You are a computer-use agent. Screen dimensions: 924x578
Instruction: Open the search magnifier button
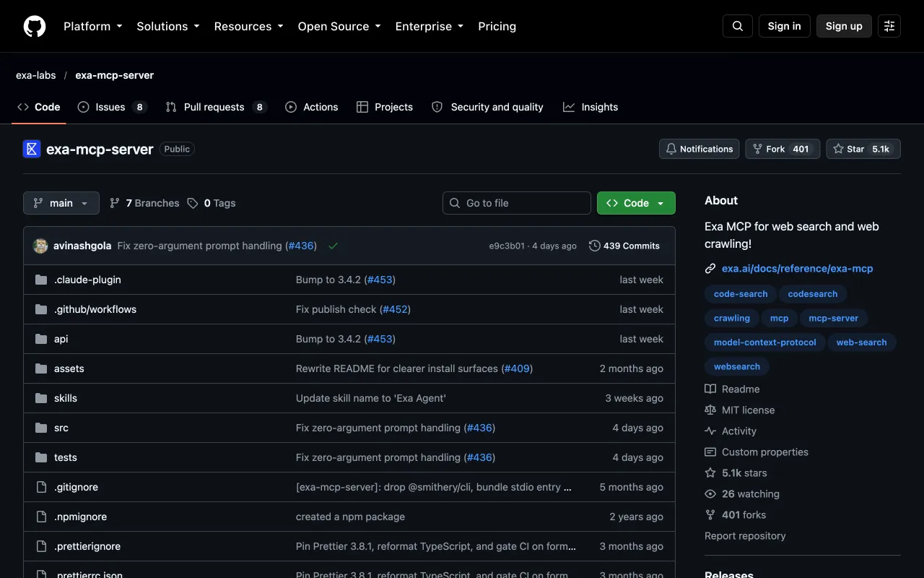(x=738, y=26)
